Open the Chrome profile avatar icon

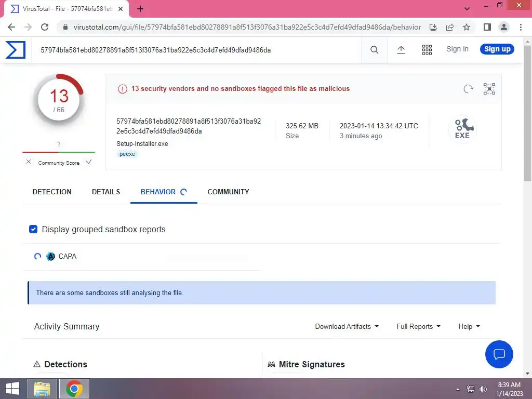504,27
